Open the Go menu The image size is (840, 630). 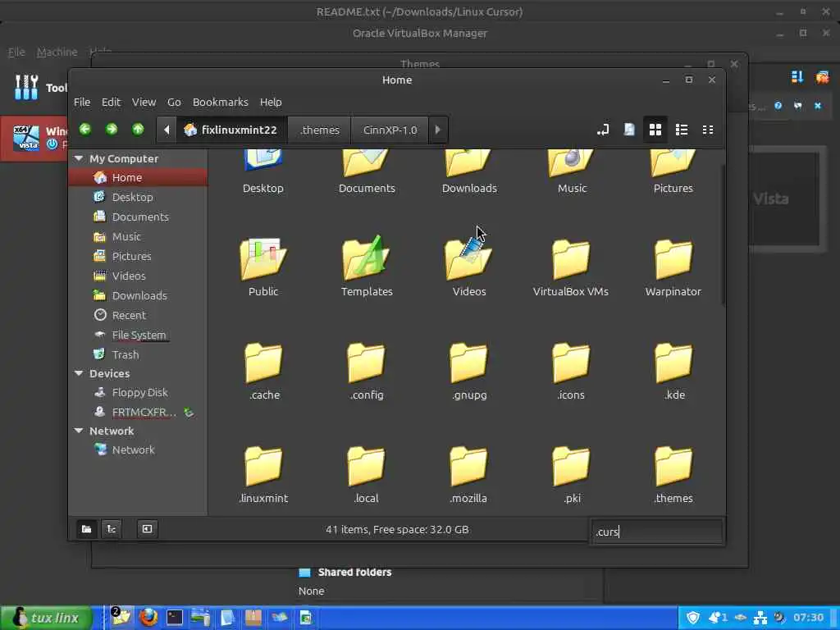[174, 102]
